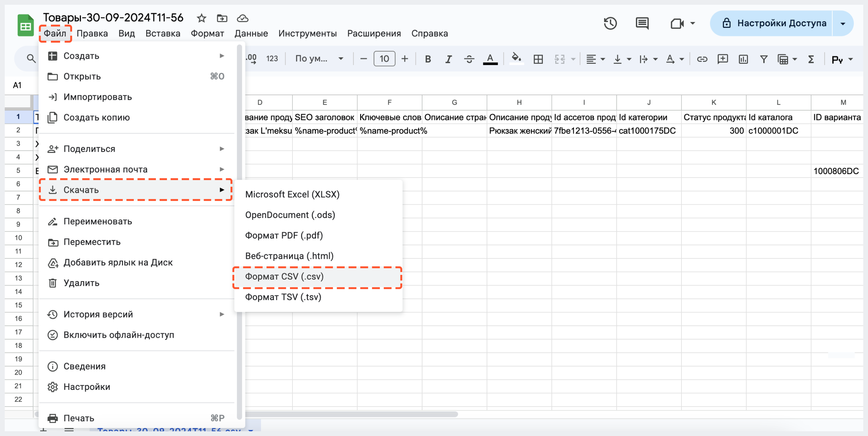Expand Электронная почта submenu
This screenshot has width=868, height=436.
[137, 169]
